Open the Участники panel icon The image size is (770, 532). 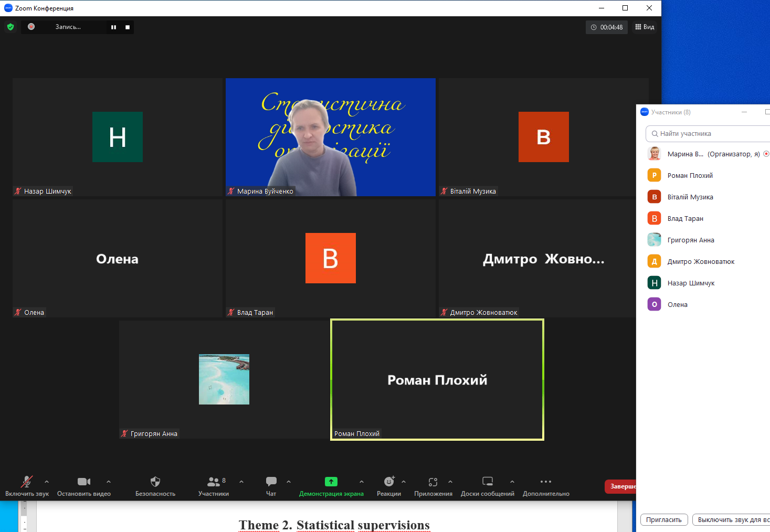coord(214,481)
